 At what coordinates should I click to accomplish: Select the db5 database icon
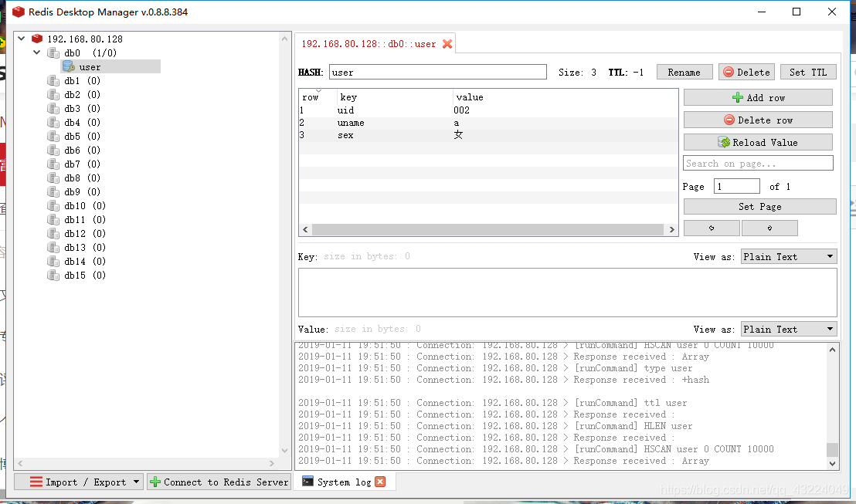(x=53, y=137)
